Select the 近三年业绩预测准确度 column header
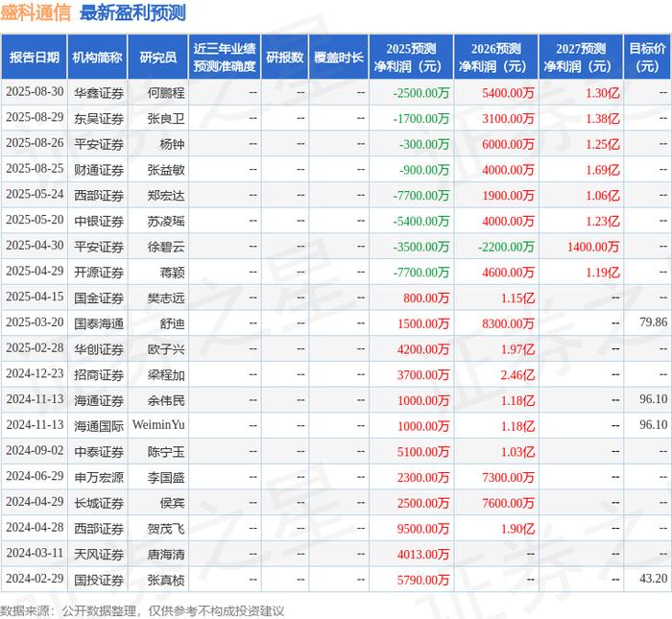Viewport: 672px width, 619px height. tap(224, 57)
